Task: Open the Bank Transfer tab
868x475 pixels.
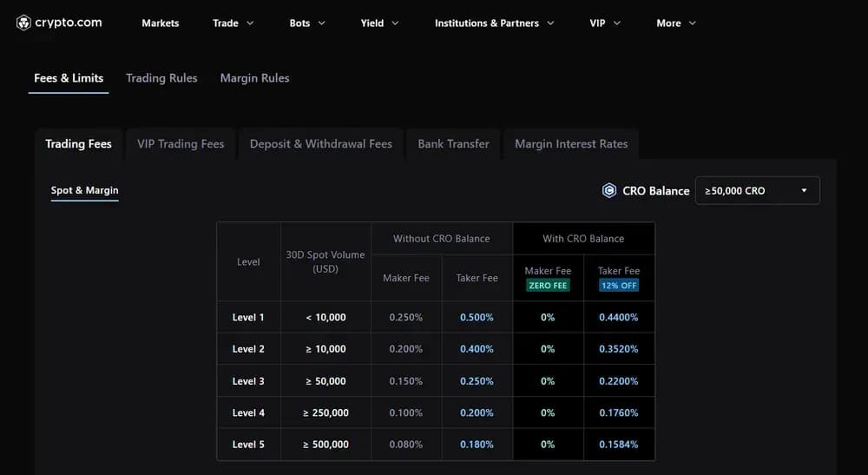Action: (453, 144)
